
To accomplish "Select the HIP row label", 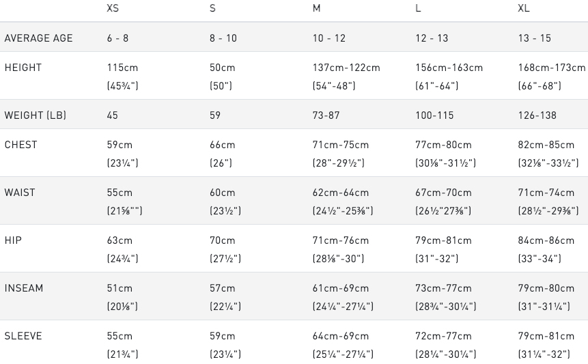I will (x=13, y=240).
